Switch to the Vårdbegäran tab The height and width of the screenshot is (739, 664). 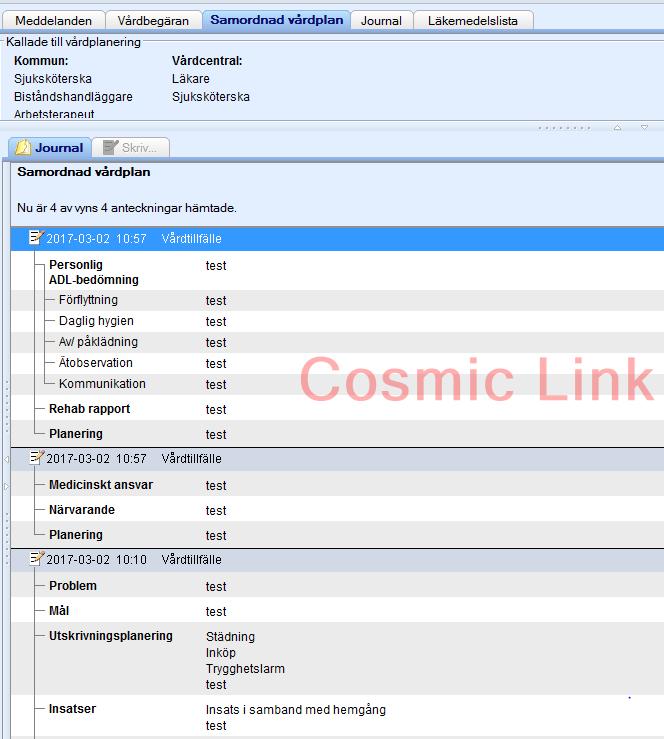[x=153, y=21]
